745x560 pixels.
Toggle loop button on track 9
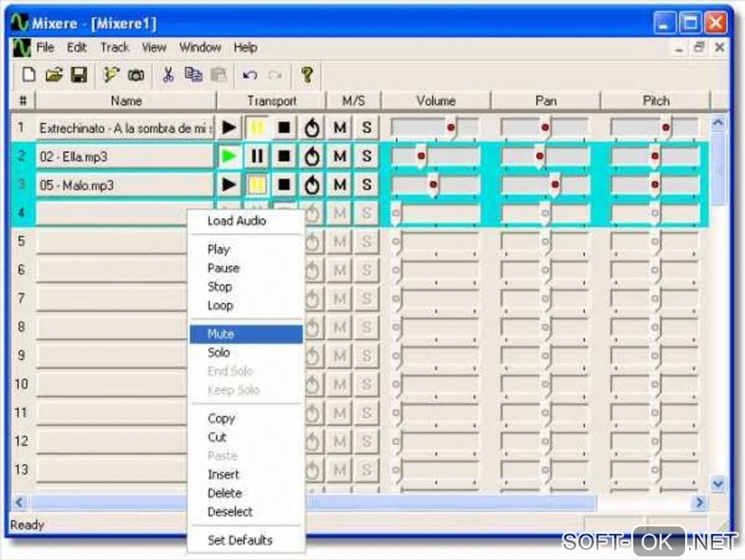(313, 356)
